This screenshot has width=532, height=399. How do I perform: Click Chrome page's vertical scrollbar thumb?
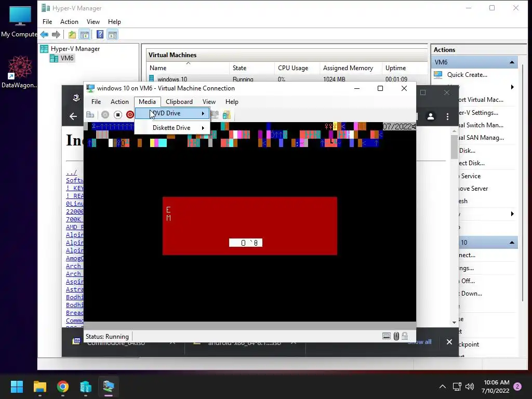coord(454,146)
